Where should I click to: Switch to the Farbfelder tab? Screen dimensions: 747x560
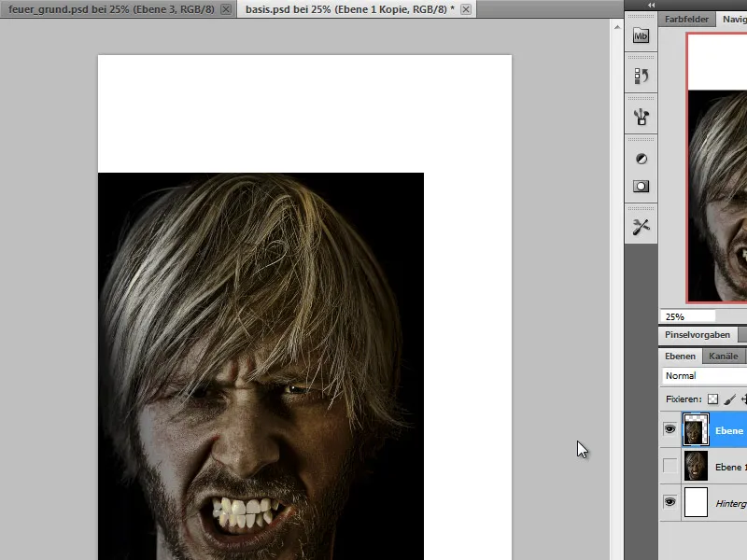(686, 20)
